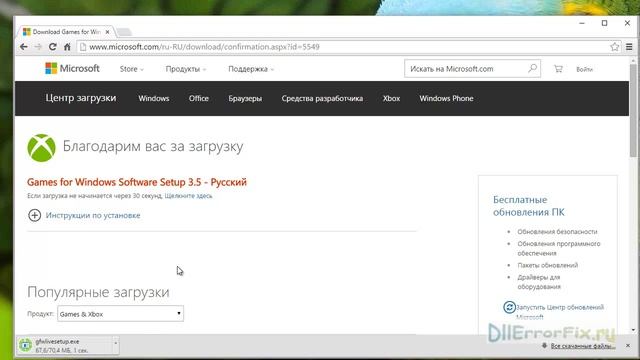Screen dimensions: 640x360
Task: Close the downloads bar
Action: point(628,346)
